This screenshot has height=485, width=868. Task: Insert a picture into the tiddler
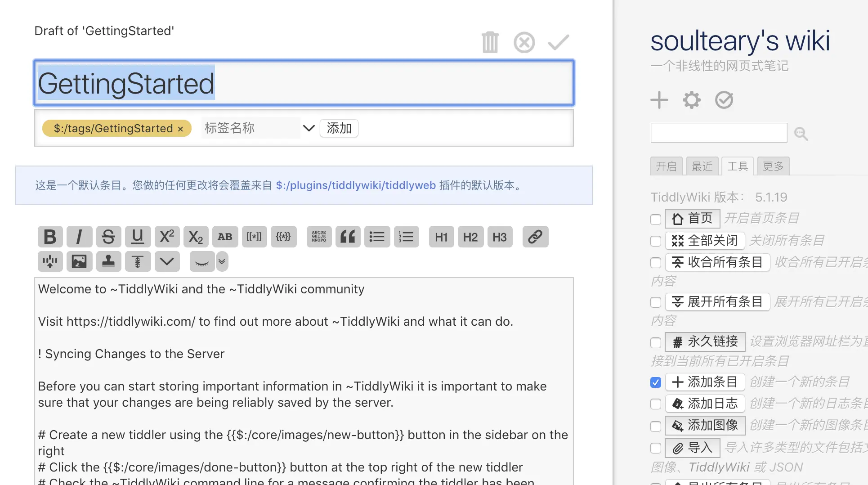pyautogui.click(x=79, y=261)
